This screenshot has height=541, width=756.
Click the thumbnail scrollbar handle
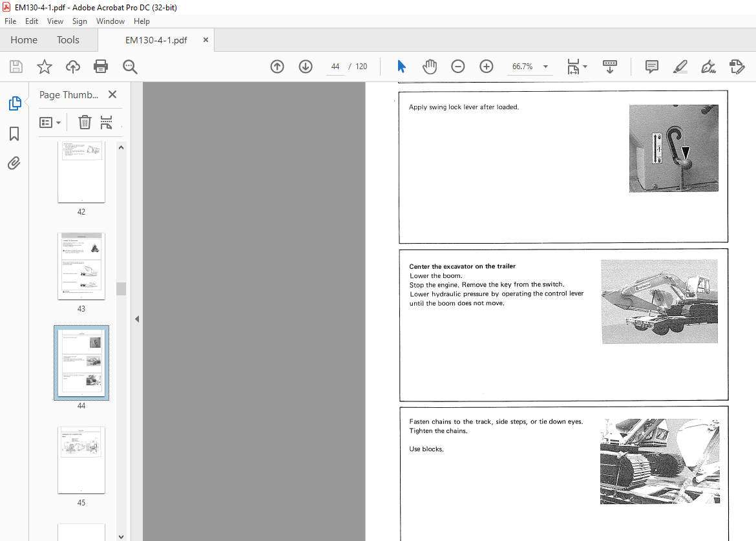121,288
